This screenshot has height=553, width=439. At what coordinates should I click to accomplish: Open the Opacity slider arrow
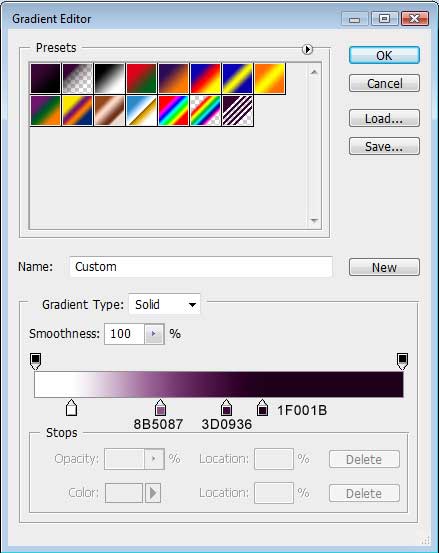click(154, 459)
